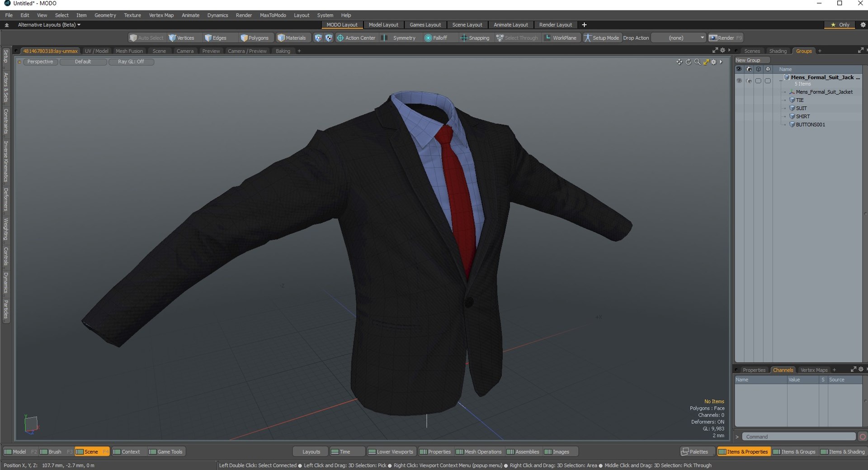Select the TIE mesh item

800,100
